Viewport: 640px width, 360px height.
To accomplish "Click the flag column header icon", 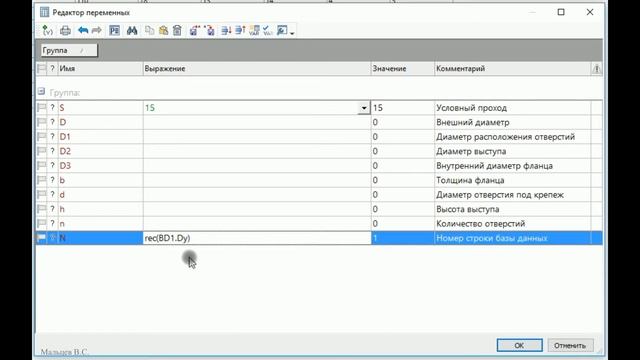I will pyautogui.click(x=42, y=69).
